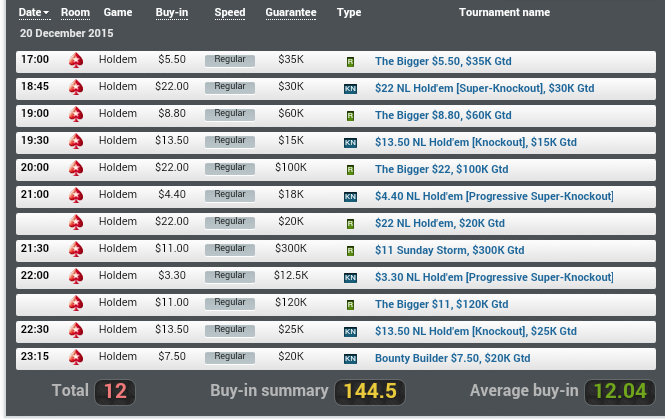Screen dimensions: 665x419
Task: Click the PokerStars icon in the 20:00 row
Action: [76, 169]
